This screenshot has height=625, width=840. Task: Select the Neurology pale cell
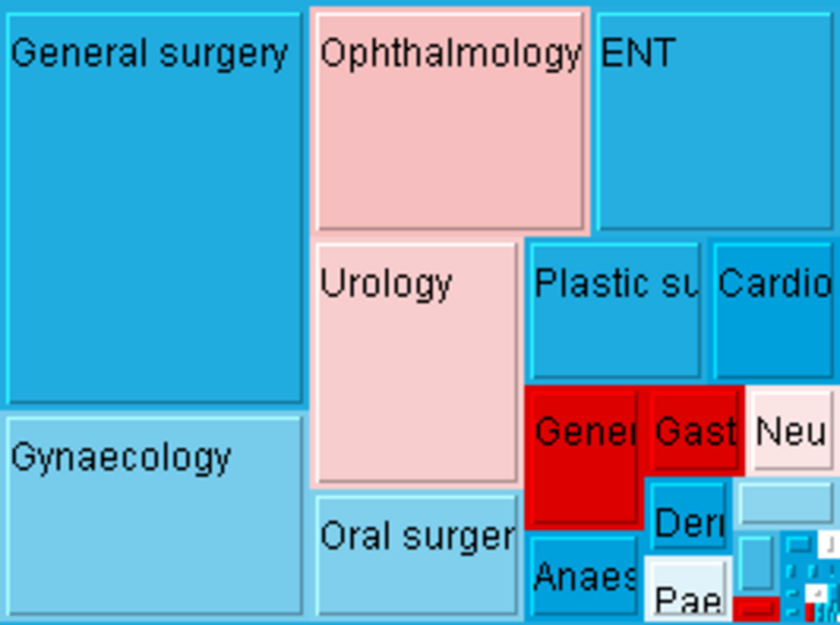pos(791,430)
